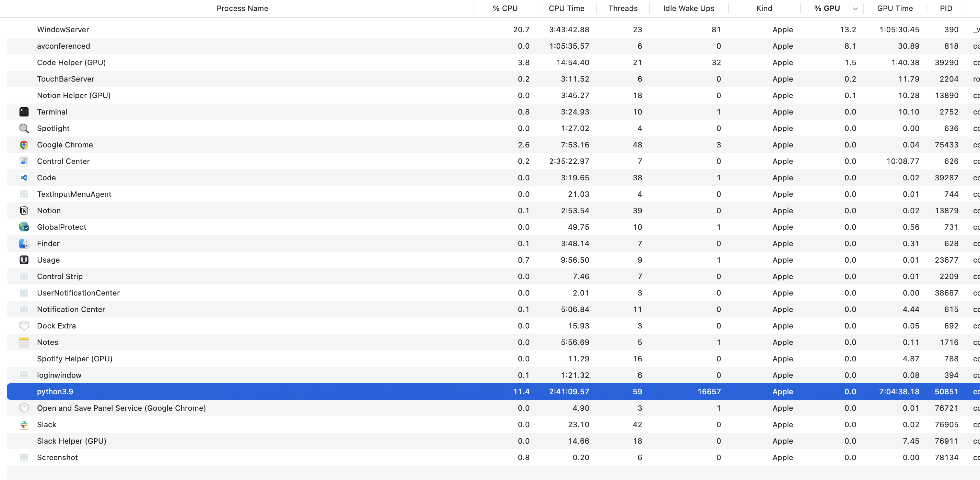Click the Control Strip icon
980x480 pixels.
24,276
